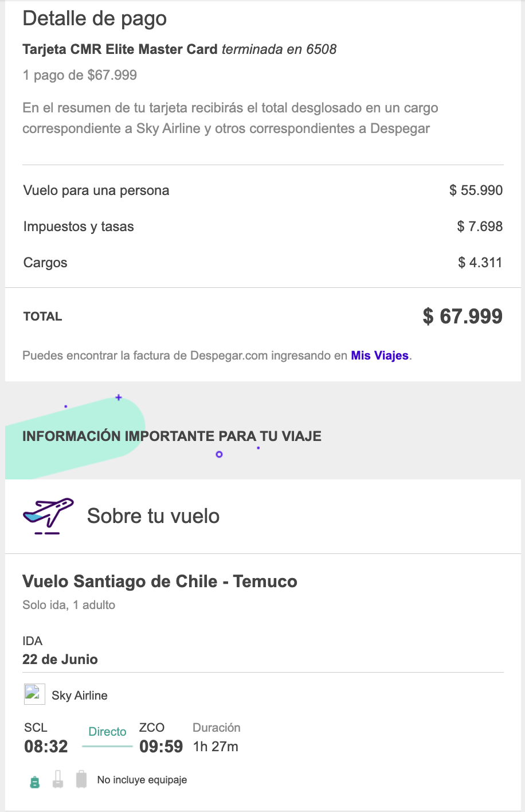This screenshot has height=812, width=525.
Task: Click the Vuelo Santiago de Chile - Temuco title
Action: click(160, 581)
